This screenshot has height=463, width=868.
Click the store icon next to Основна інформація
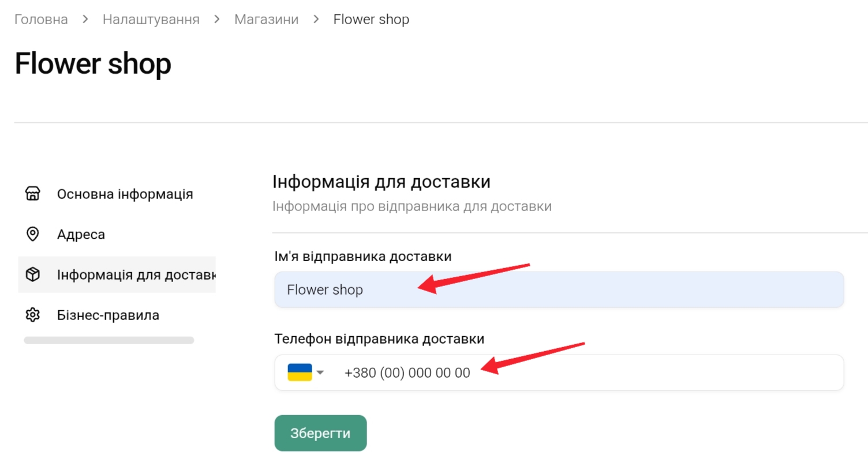(33, 194)
